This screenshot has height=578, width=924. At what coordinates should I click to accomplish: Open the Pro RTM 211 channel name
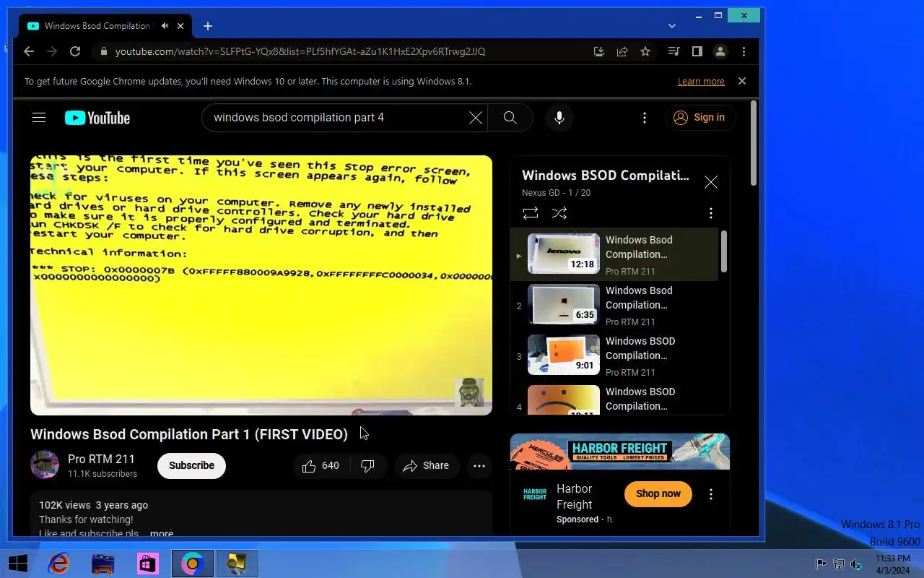(101, 460)
